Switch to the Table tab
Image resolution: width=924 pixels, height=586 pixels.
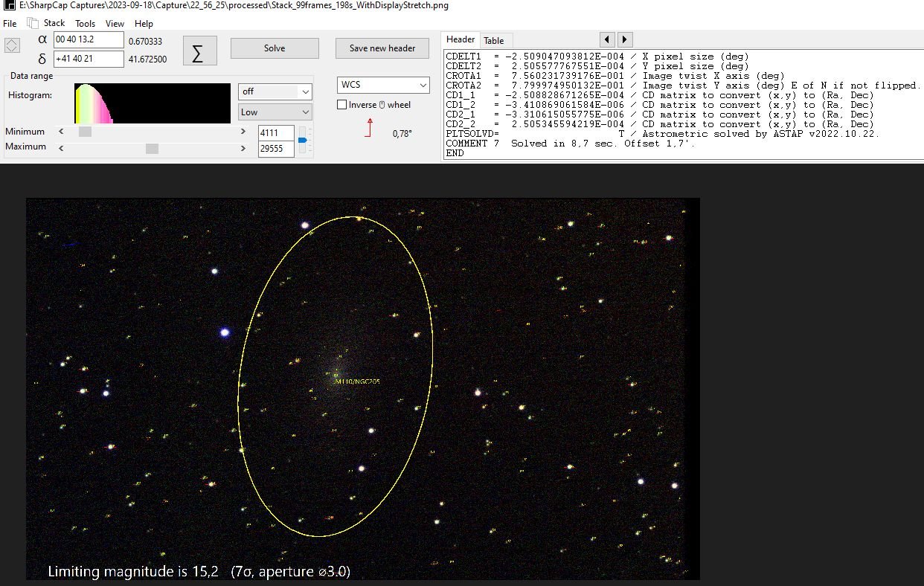493,41
